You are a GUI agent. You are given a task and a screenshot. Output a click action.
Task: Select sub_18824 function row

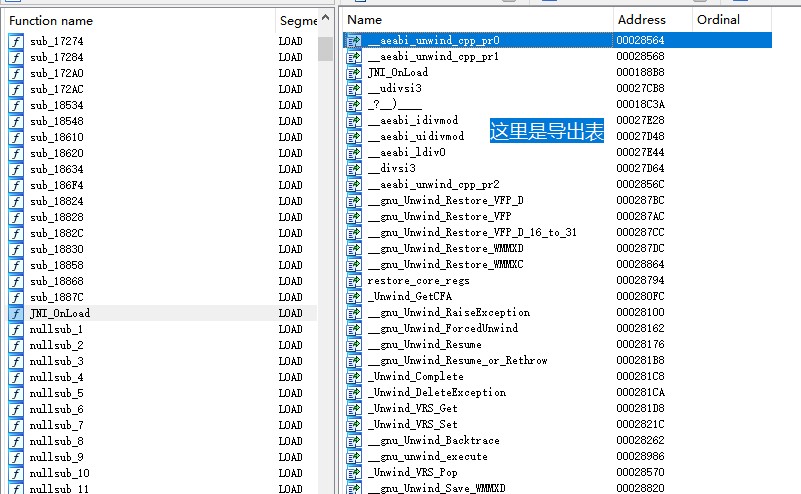pyautogui.click(x=162, y=201)
